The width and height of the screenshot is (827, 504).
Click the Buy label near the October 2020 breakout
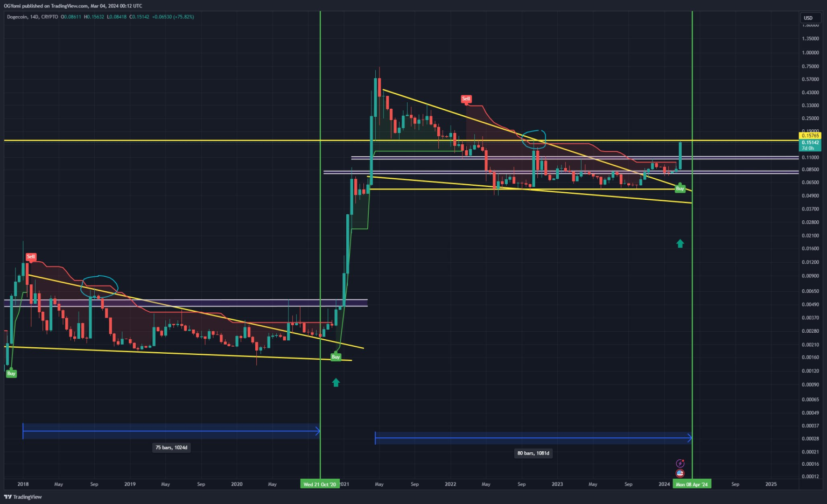336,356
